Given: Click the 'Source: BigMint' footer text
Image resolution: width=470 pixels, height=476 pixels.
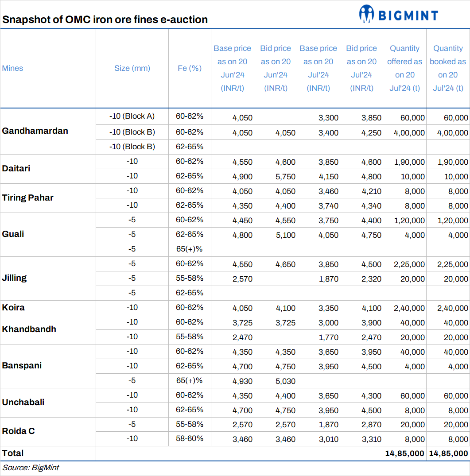Looking at the screenshot, I should coord(31,468).
